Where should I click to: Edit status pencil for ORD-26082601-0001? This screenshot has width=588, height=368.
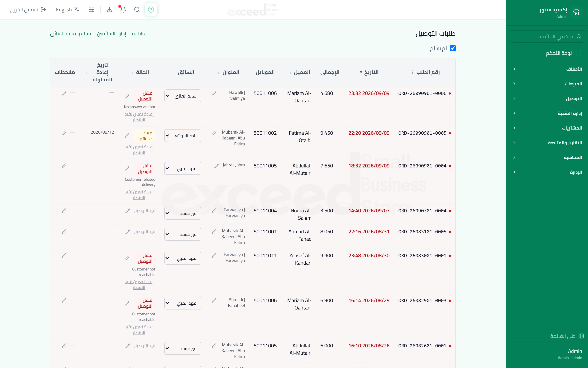[x=128, y=346]
